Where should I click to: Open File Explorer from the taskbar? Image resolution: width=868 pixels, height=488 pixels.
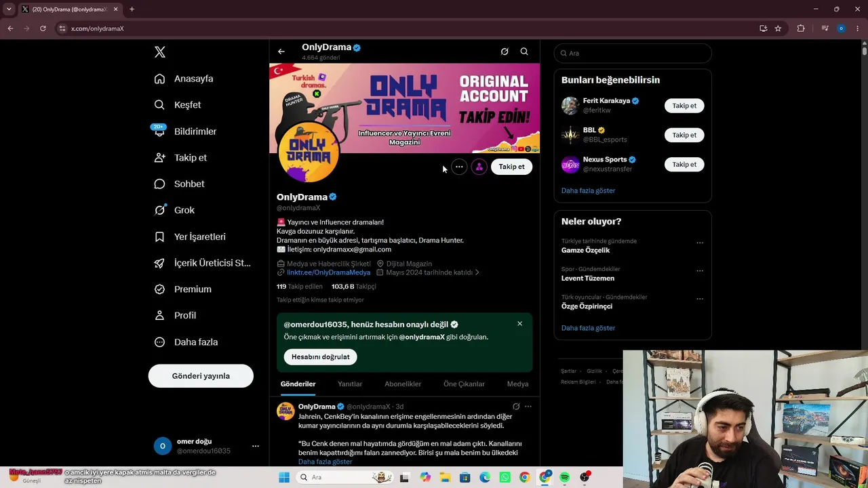tap(445, 478)
